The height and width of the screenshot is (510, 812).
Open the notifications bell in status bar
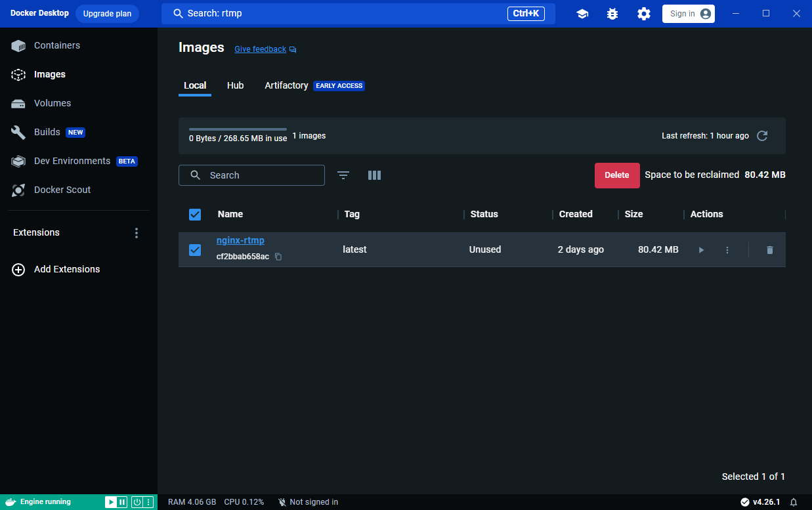[x=794, y=502]
